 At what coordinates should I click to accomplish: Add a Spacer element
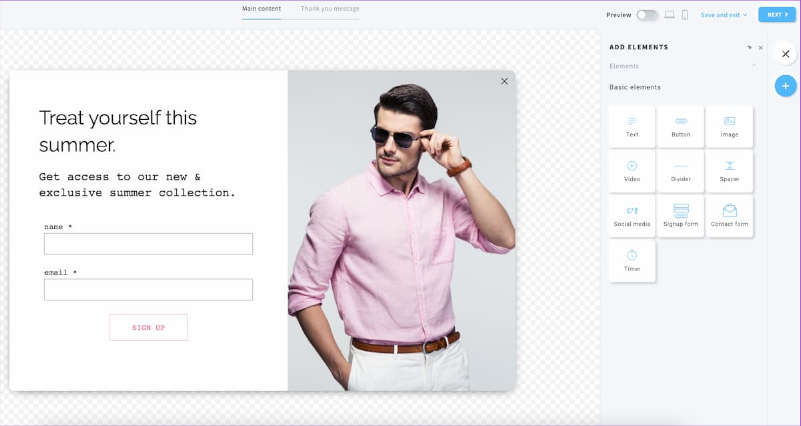click(729, 172)
